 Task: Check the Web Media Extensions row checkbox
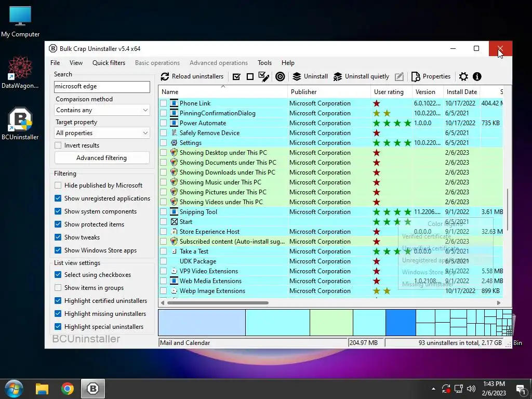(164, 281)
